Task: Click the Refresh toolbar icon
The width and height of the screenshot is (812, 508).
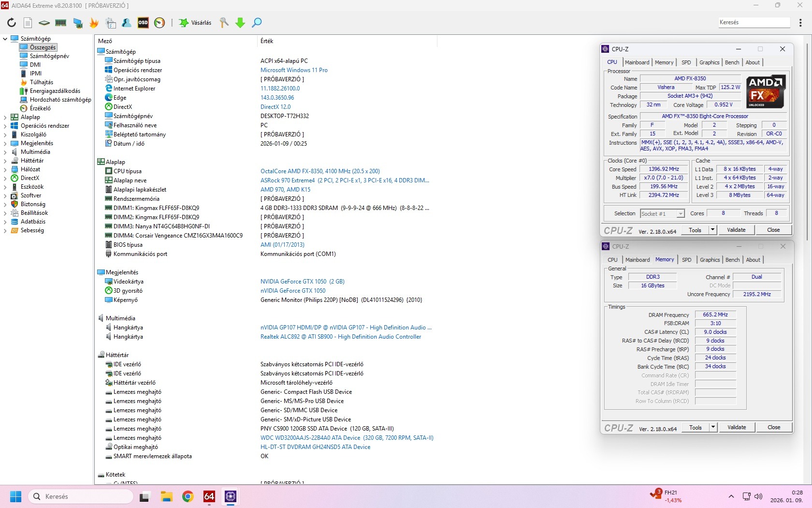Action: (12, 23)
